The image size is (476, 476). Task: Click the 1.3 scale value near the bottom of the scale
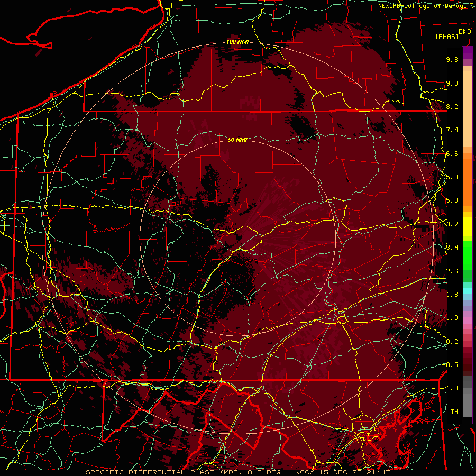(x=452, y=388)
